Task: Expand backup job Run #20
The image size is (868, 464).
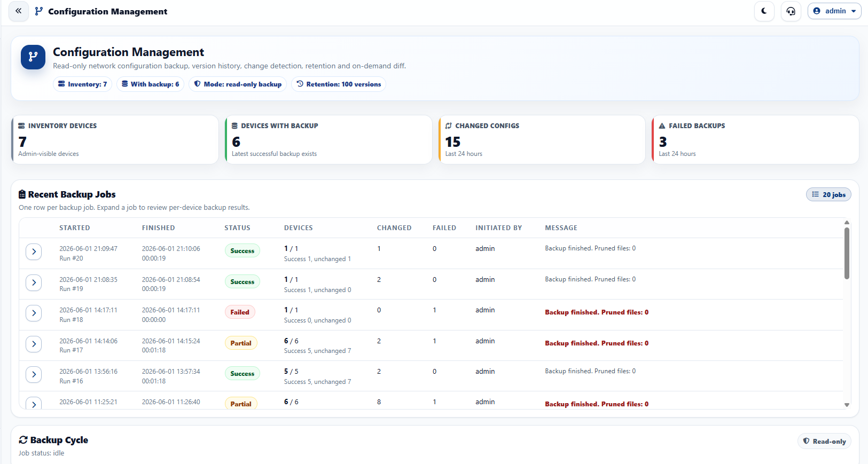Action: coord(34,251)
